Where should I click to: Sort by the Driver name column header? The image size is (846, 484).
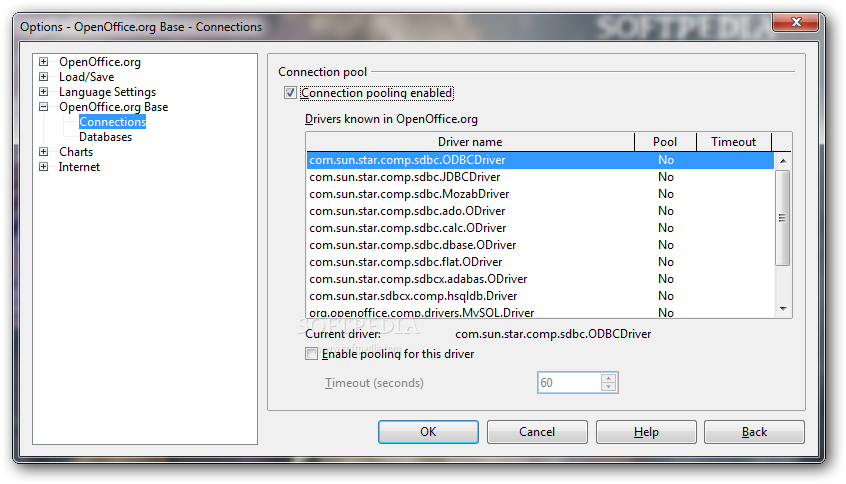tap(470, 142)
